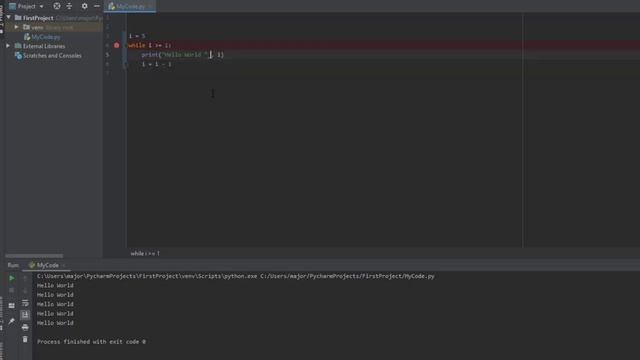Screen dimensions: 640x360
Task: Expand the venv folder
Action: click(16, 27)
